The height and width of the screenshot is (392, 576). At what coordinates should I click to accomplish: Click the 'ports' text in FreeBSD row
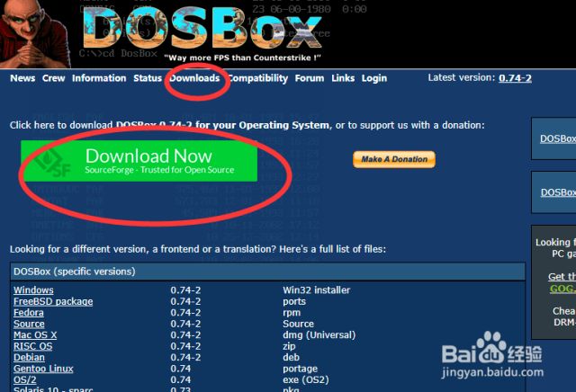(x=294, y=302)
